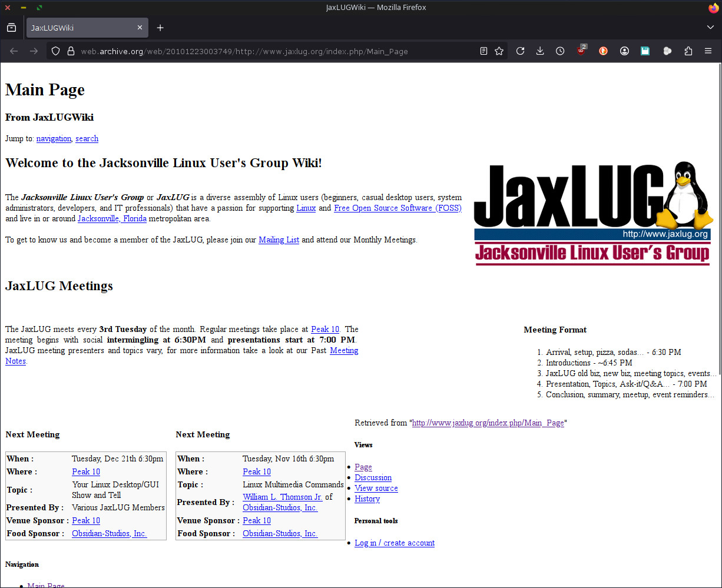722x588 pixels.
Task: Open the SingleFile floppy disk extension
Action: click(x=645, y=51)
